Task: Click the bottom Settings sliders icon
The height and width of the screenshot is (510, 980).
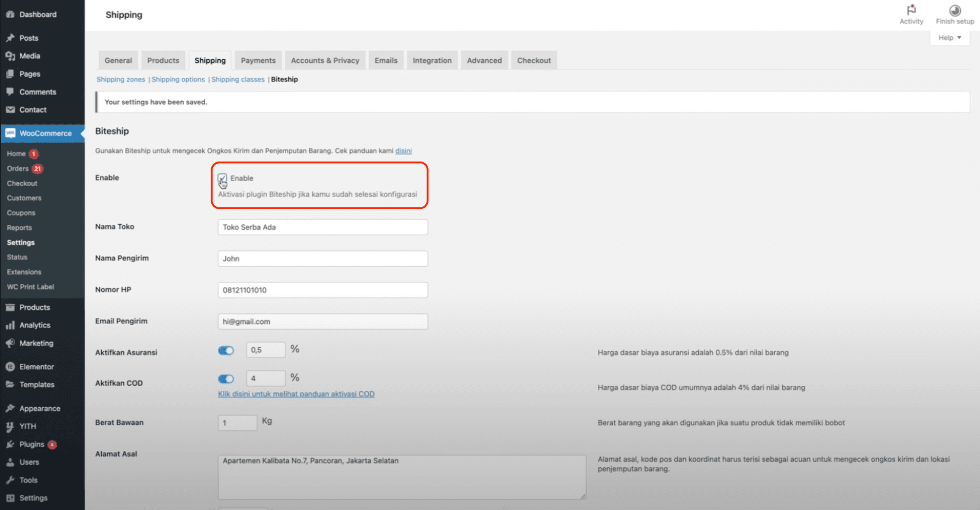Action: [10, 498]
